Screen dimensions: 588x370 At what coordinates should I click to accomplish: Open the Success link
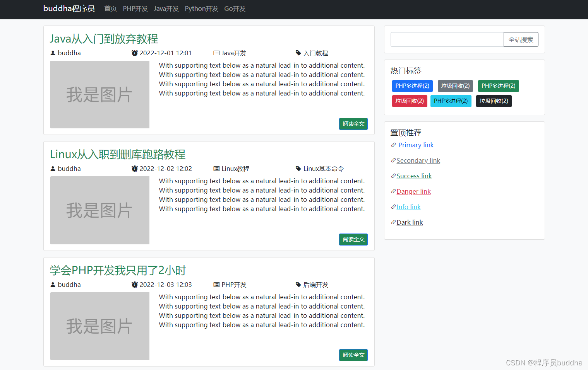pyautogui.click(x=414, y=176)
